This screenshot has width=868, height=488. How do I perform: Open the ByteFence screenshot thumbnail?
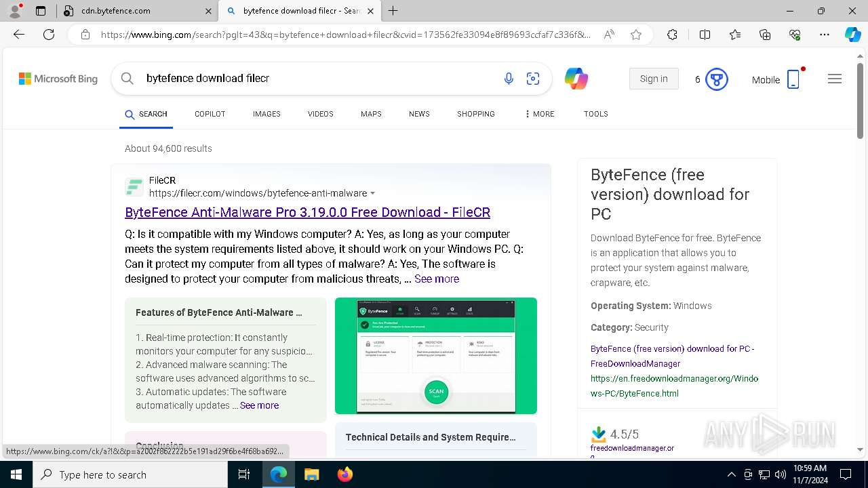tap(436, 356)
